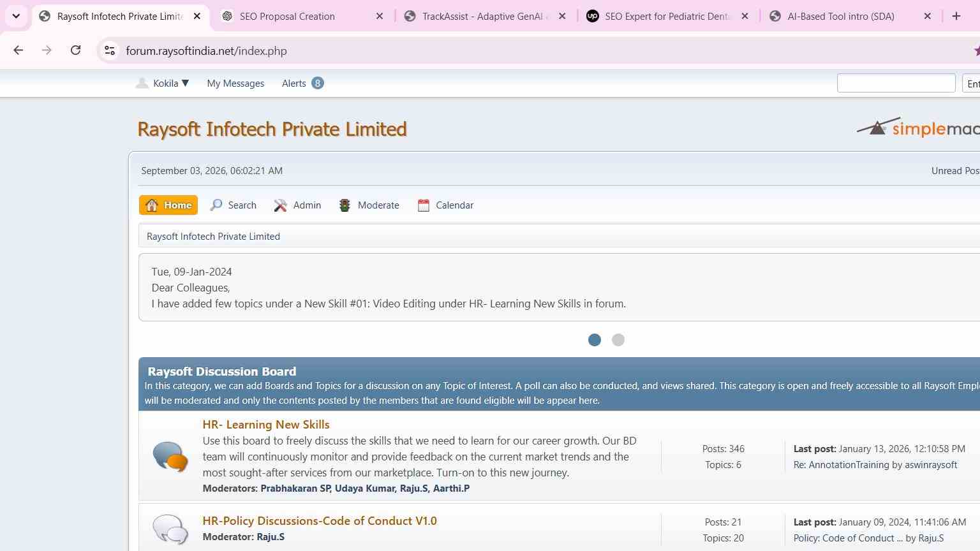Open My Messages link
980x551 pixels.
pos(235,84)
